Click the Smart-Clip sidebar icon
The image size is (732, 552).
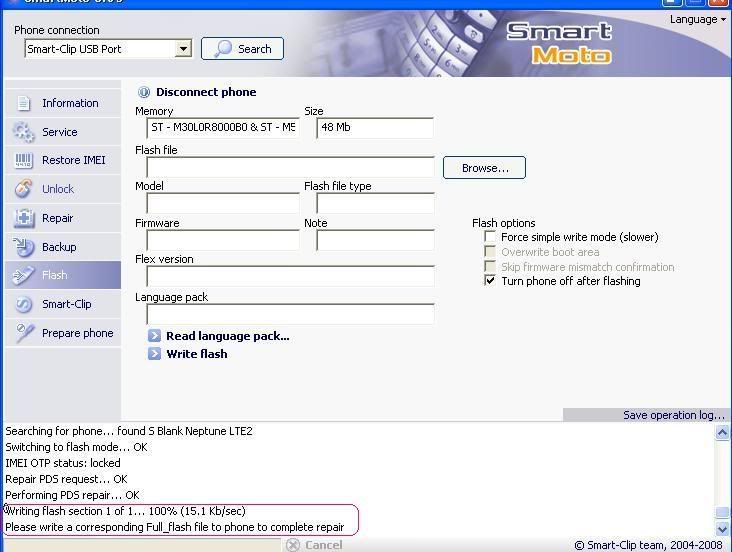23,304
